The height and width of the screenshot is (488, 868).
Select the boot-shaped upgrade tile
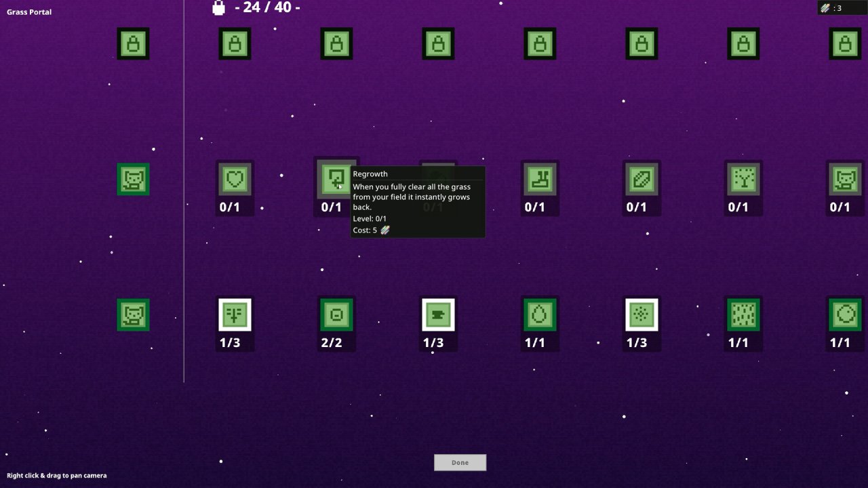click(540, 180)
